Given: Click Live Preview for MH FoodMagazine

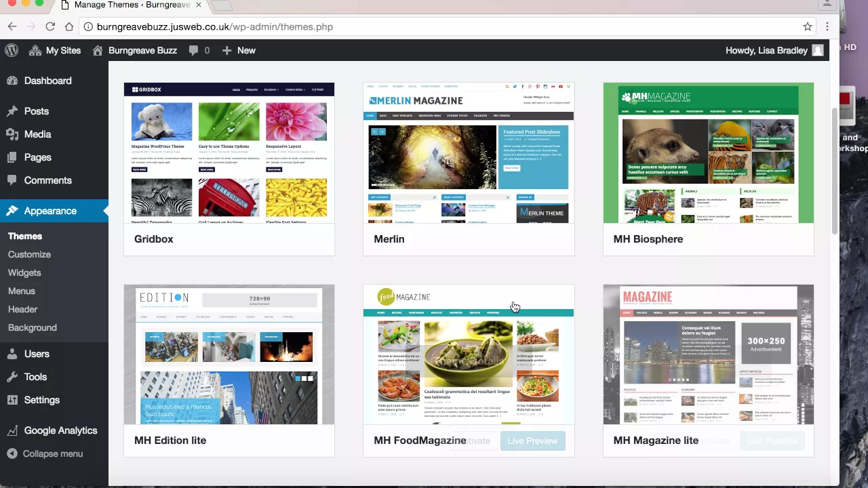Looking at the screenshot, I should pyautogui.click(x=532, y=441).
